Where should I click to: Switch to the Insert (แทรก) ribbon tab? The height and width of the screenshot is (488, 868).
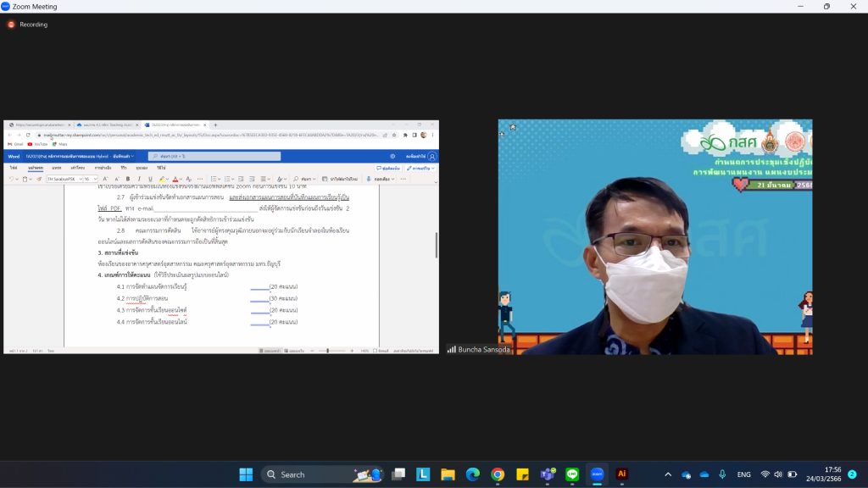click(57, 168)
